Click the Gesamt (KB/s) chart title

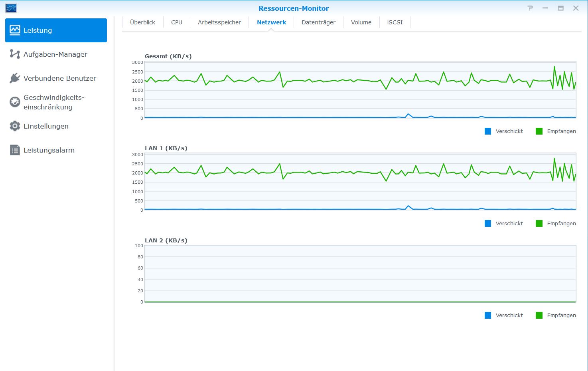point(168,56)
